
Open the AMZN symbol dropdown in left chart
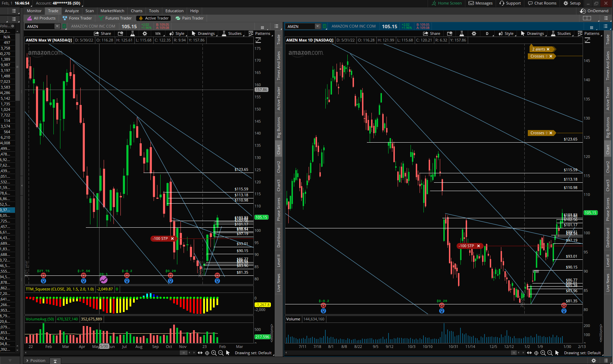point(57,26)
